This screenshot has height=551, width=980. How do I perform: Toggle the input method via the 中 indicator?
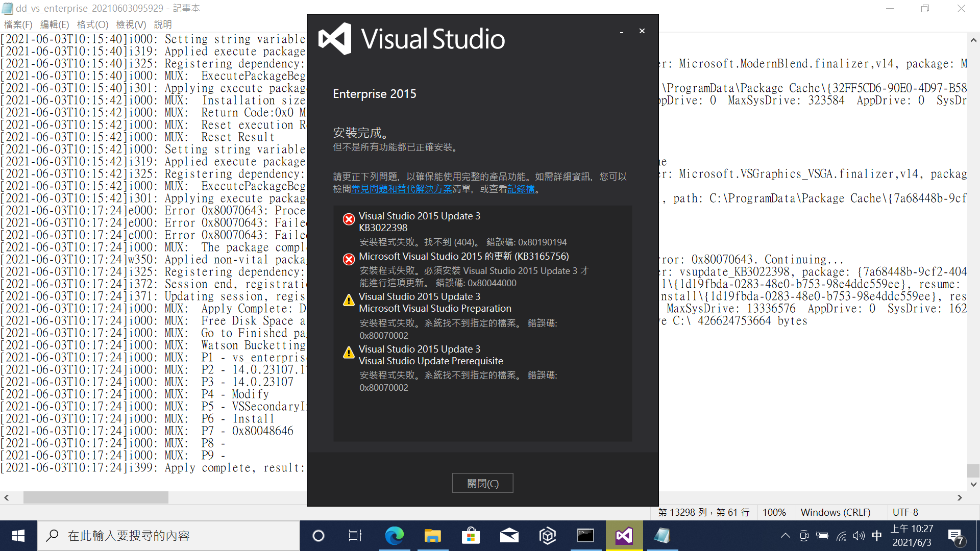click(x=877, y=535)
